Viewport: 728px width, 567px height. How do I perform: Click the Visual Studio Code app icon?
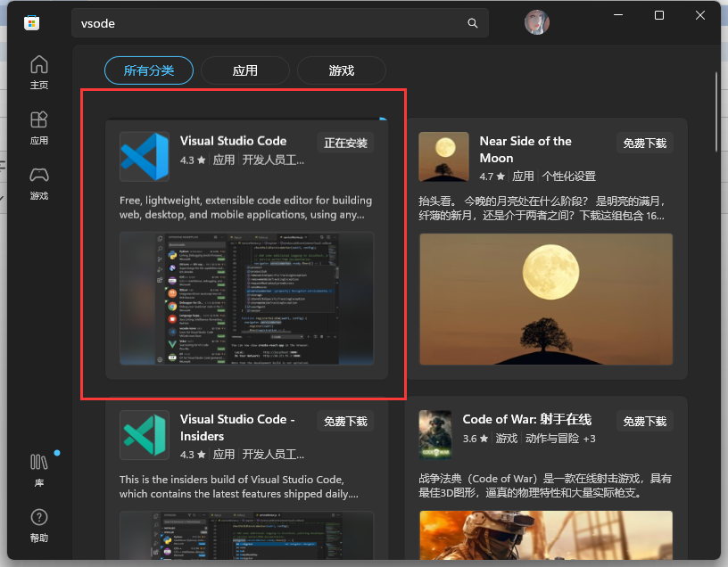coord(145,156)
